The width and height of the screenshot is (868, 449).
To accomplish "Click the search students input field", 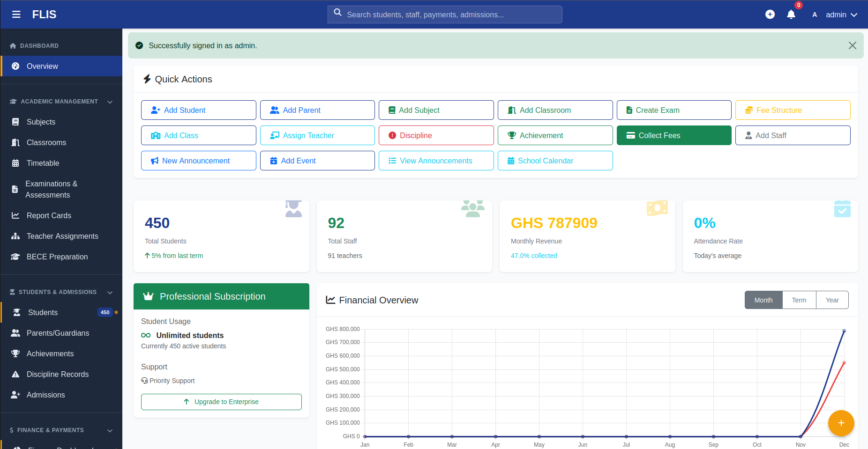I will coord(444,15).
